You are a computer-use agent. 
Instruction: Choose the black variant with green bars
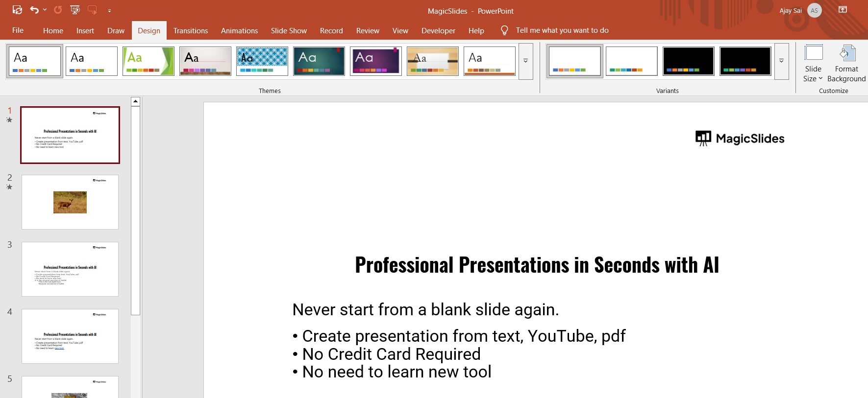pos(745,61)
